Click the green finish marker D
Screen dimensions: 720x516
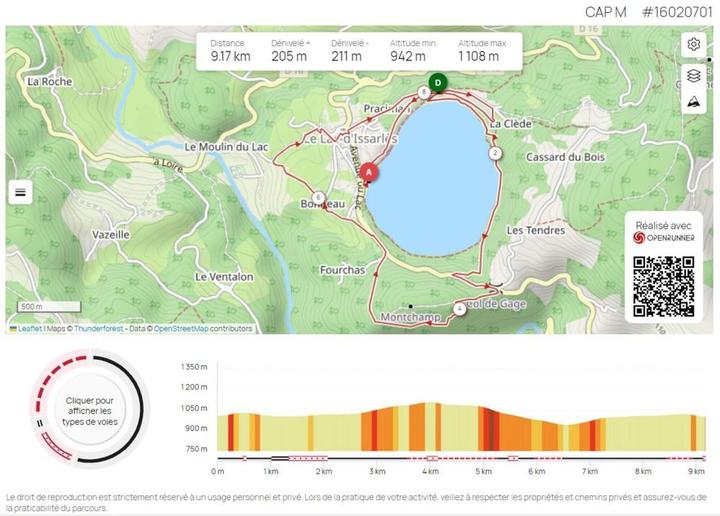click(x=437, y=82)
